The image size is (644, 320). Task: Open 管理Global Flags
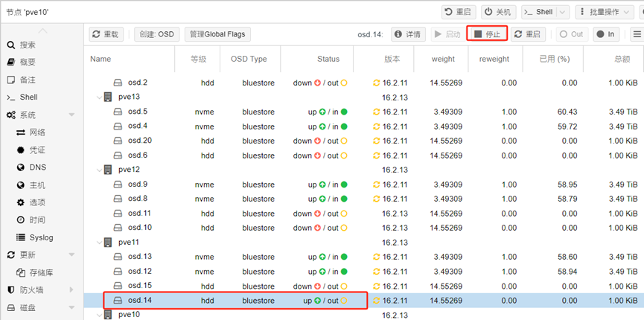[217, 34]
